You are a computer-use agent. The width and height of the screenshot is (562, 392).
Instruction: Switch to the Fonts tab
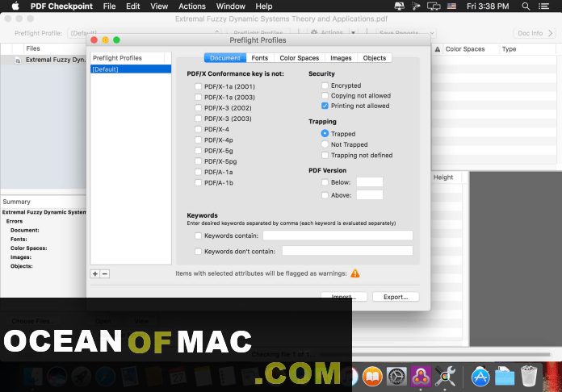259,58
